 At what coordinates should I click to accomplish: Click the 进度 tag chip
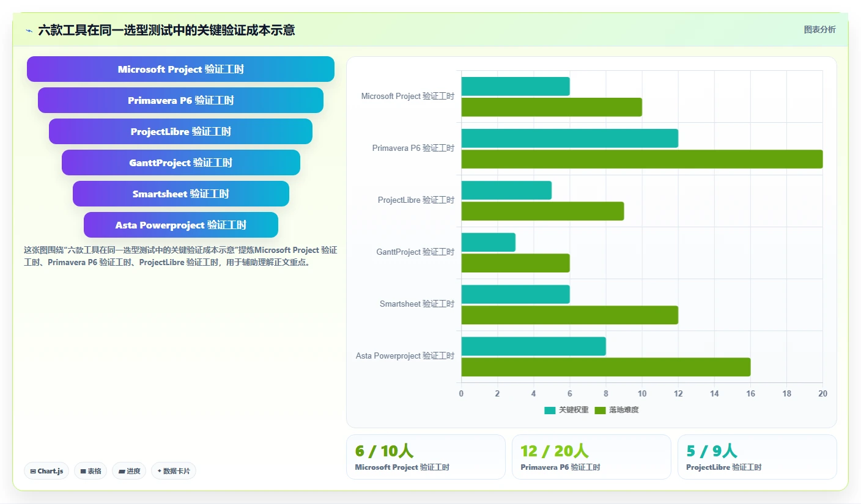[129, 471]
